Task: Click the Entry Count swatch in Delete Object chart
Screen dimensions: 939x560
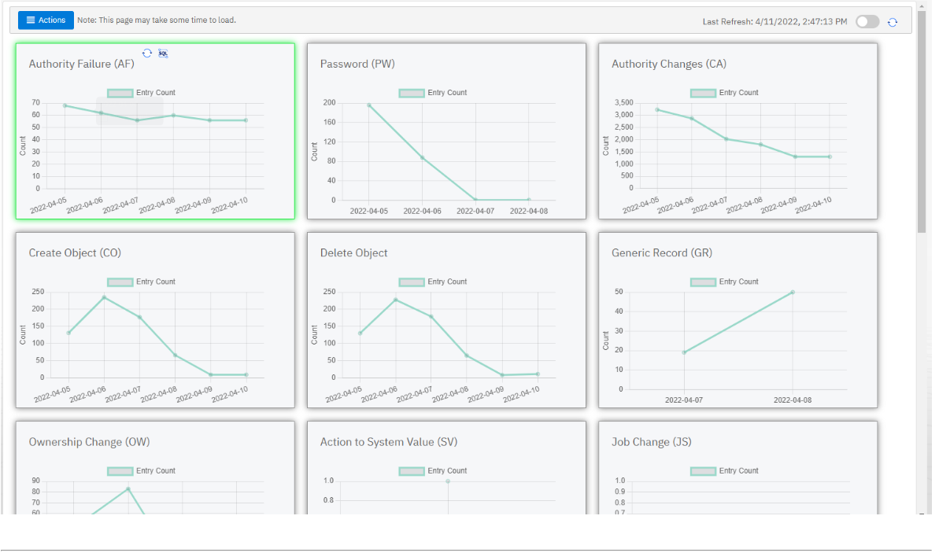Action: point(412,282)
